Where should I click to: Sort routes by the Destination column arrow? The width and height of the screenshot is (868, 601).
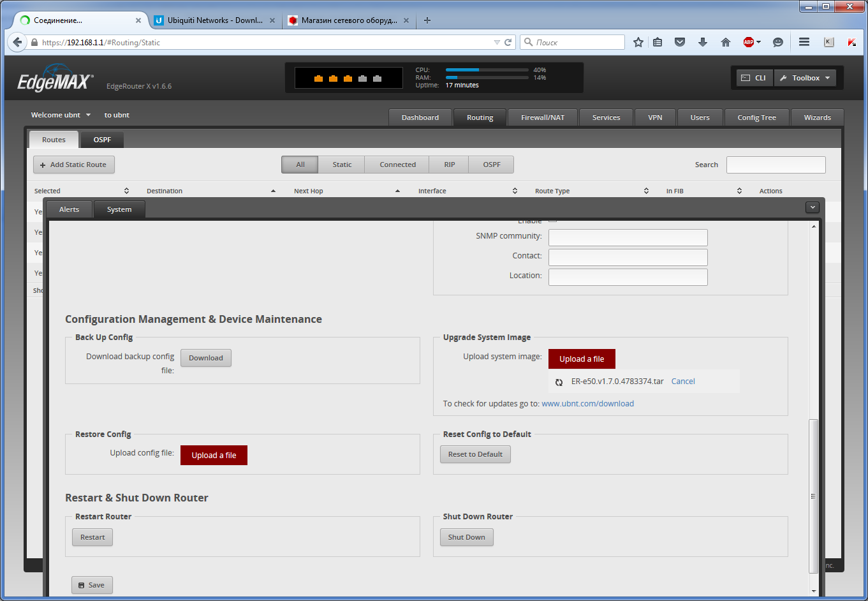point(273,190)
